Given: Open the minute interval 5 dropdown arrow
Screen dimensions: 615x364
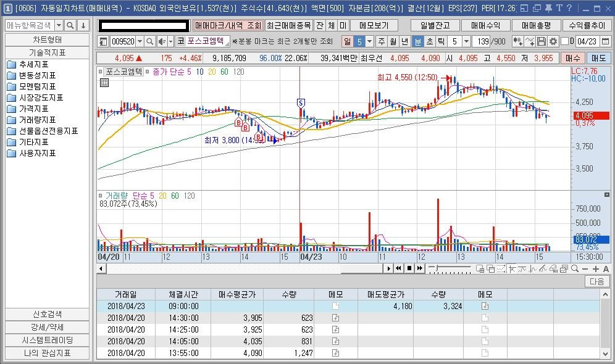Looking at the screenshot, I should click(466, 41).
